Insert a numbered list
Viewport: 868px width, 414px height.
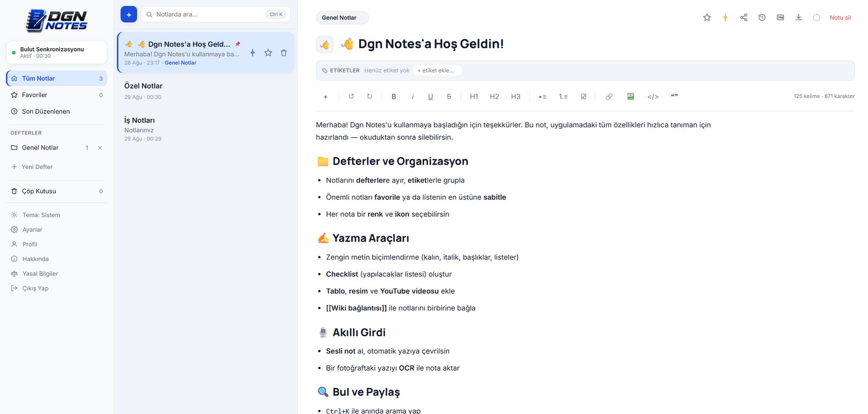click(563, 96)
